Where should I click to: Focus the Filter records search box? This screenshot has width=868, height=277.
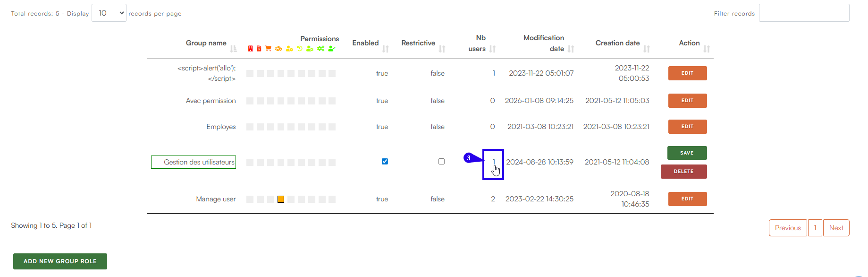pos(804,13)
